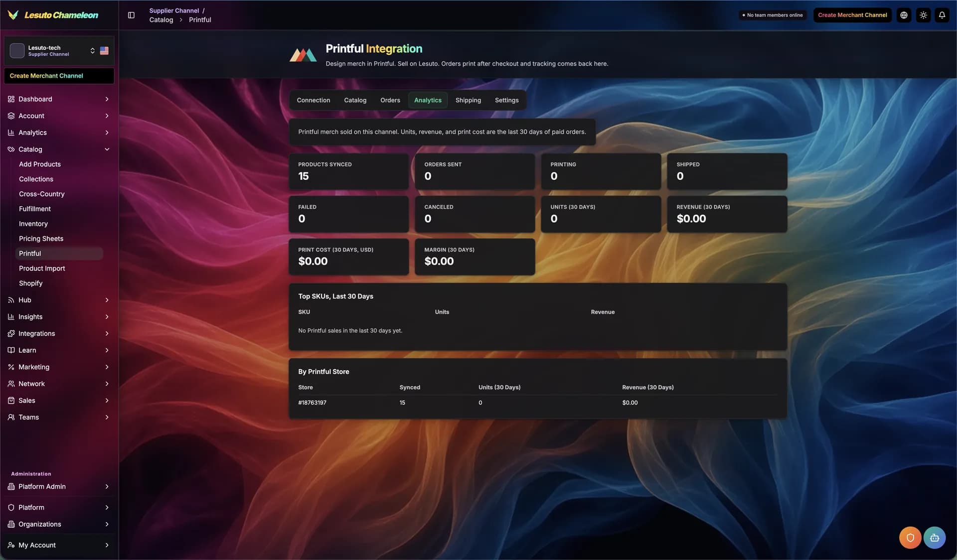Click the Printful mountain logo
The width and height of the screenshot is (957, 560).
click(303, 55)
